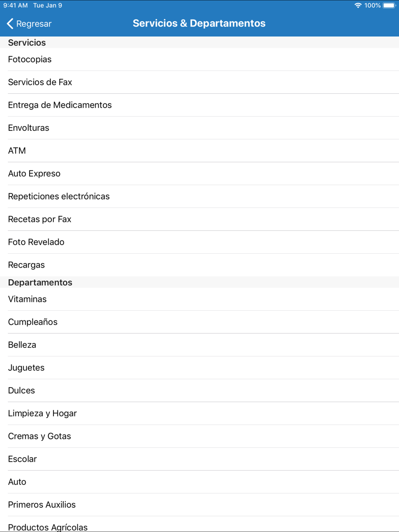Screen dimensions: 399x532
Task: Open Entrega de Medicamentos
Action: [x=199, y=105]
